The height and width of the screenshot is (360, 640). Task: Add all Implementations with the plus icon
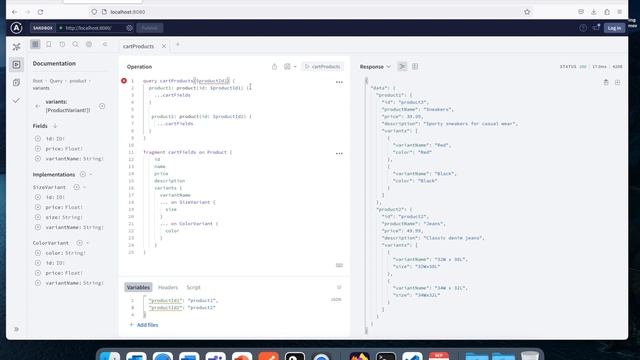point(83,174)
